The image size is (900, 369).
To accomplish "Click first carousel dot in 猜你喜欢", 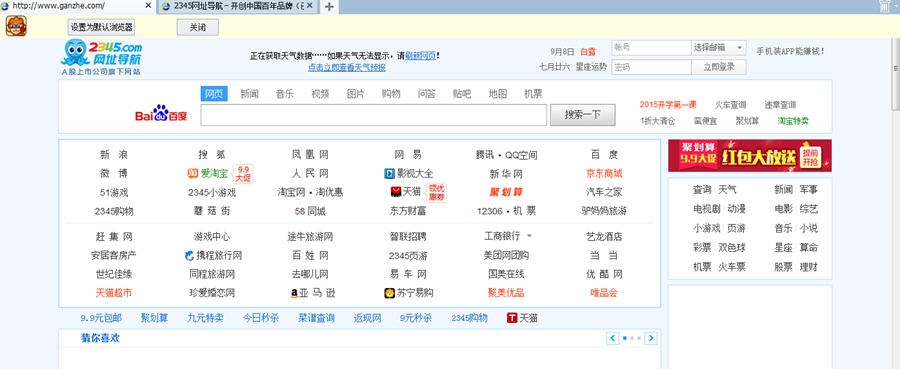I will point(624,339).
